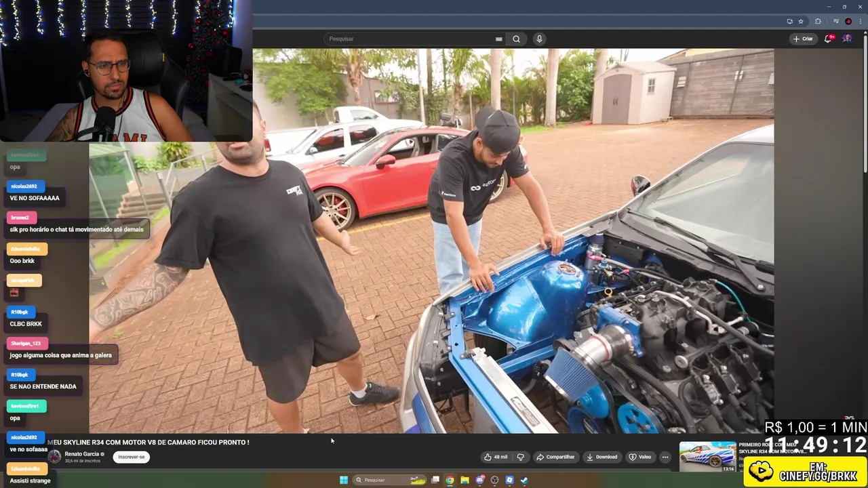
Task: Click the Valeu super thanks button
Action: (x=640, y=457)
